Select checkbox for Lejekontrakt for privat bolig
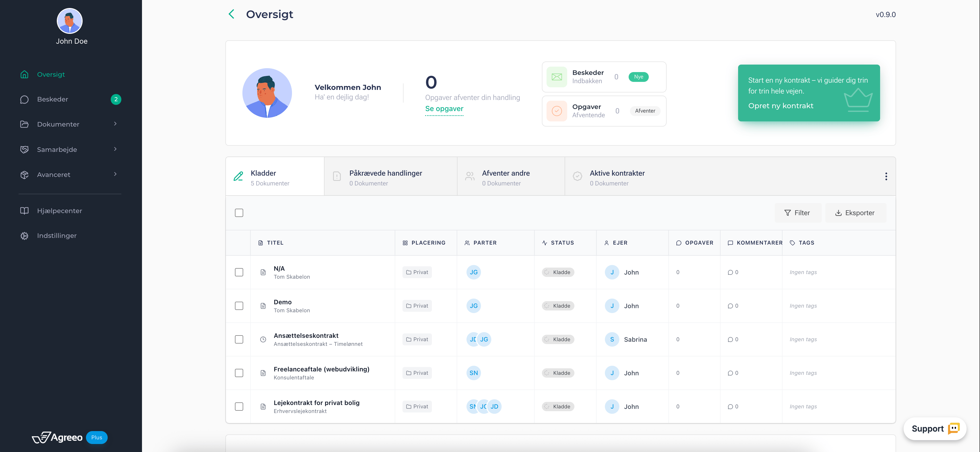Viewport: 980px width, 452px height. coord(239,407)
